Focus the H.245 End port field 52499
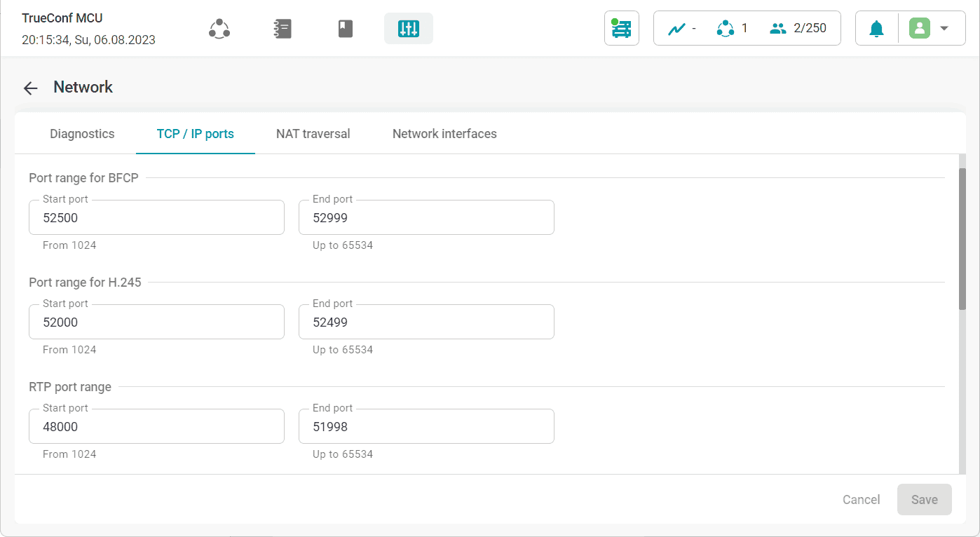 pyautogui.click(x=426, y=322)
